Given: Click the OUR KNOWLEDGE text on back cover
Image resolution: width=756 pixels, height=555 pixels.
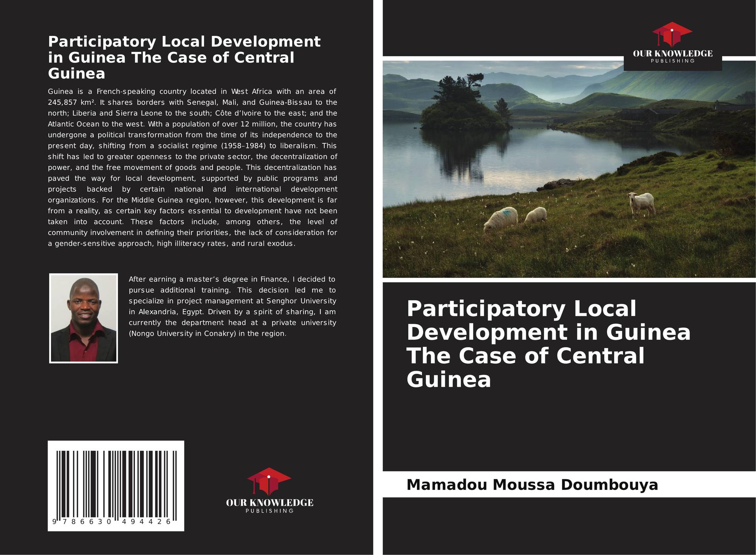Looking at the screenshot, I should coord(270,503).
